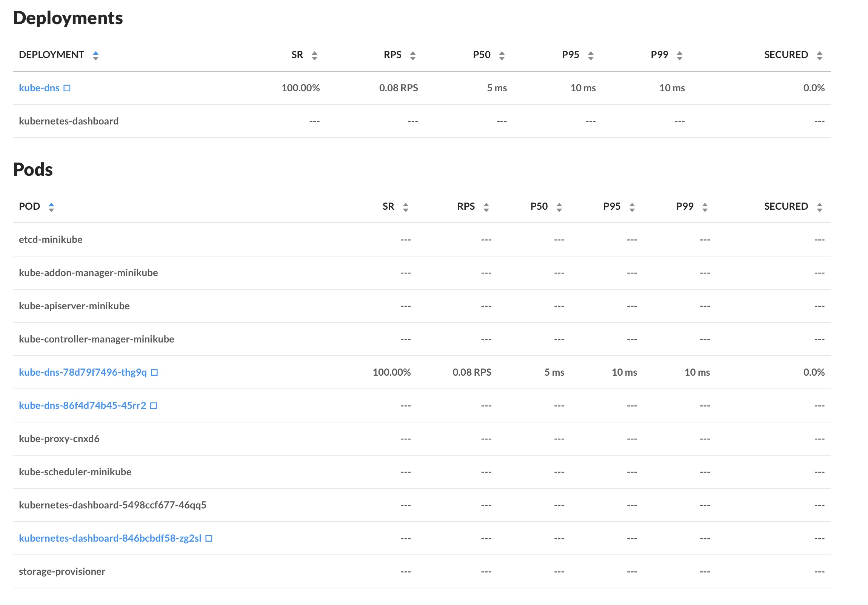Screen dimensions: 868x605
Task: Sort Pods table by P95 arrows
Action: 632,207
